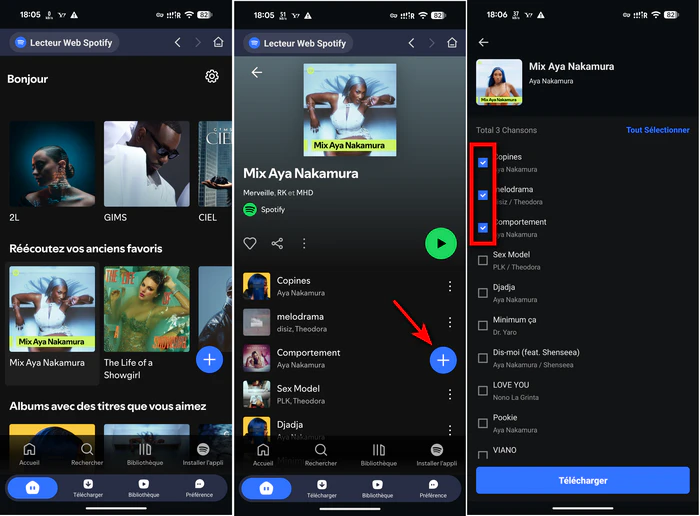Tap forward chevron in middle screen browser bar

tap(431, 43)
